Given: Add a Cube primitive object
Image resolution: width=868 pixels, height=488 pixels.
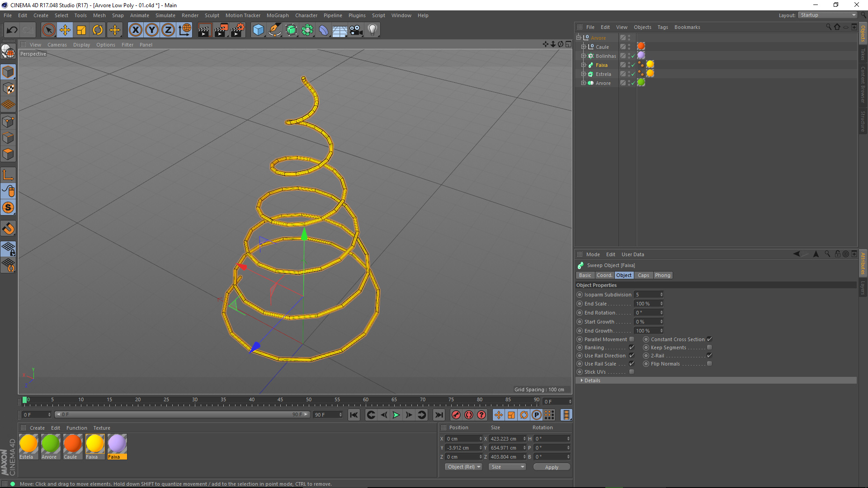Looking at the screenshot, I should point(258,30).
